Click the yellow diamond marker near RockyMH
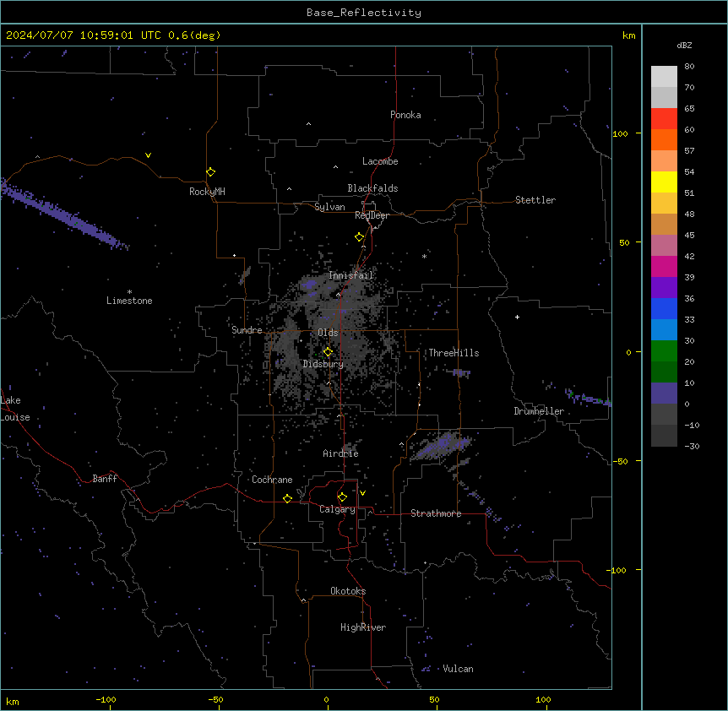This screenshot has height=711, width=728. pos(210,171)
